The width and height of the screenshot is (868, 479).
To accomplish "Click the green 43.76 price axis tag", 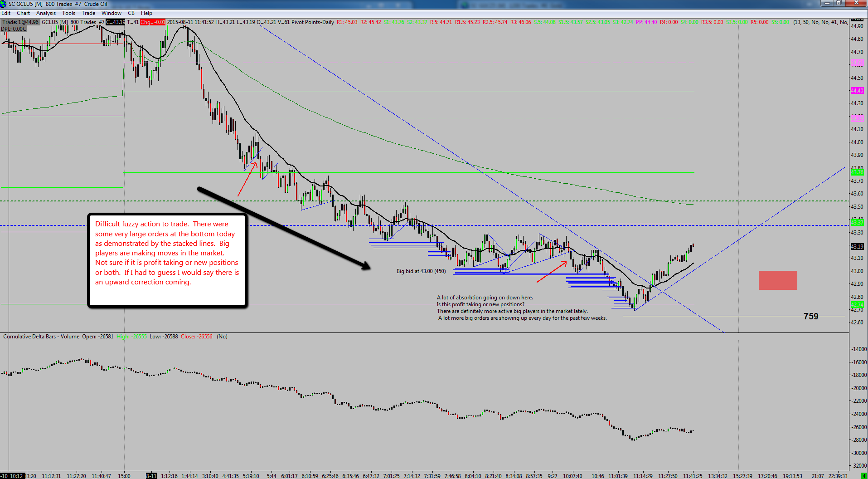I will pos(857,172).
